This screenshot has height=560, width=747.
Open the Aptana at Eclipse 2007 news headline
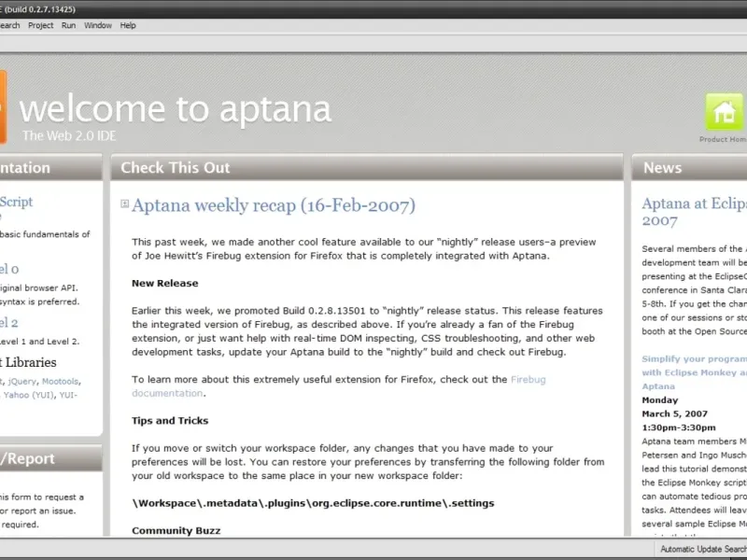pyautogui.click(x=694, y=212)
